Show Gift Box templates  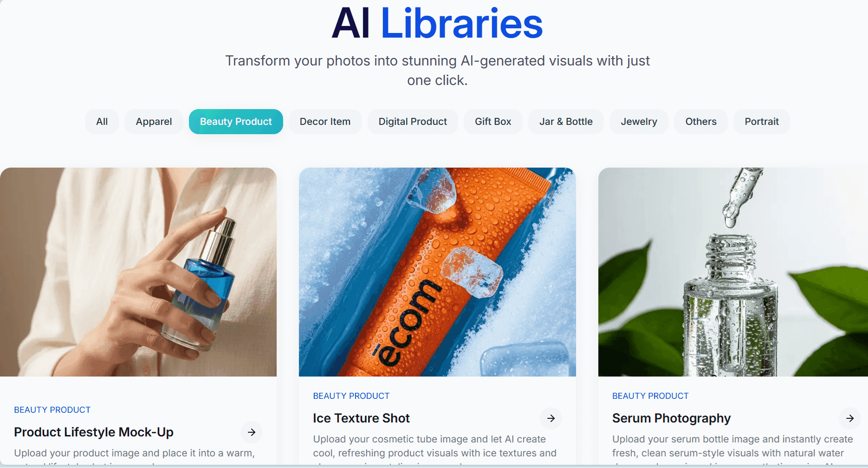493,122
